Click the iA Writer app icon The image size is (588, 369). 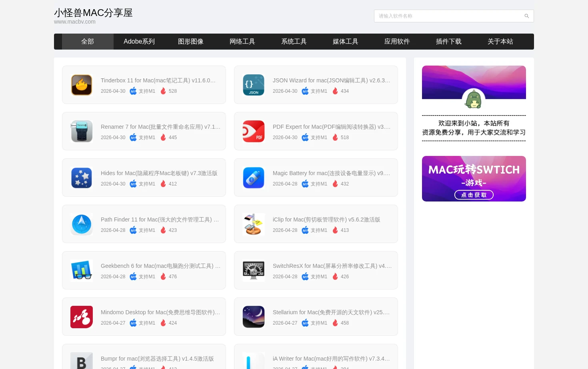pyautogui.click(x=254, y=361)
